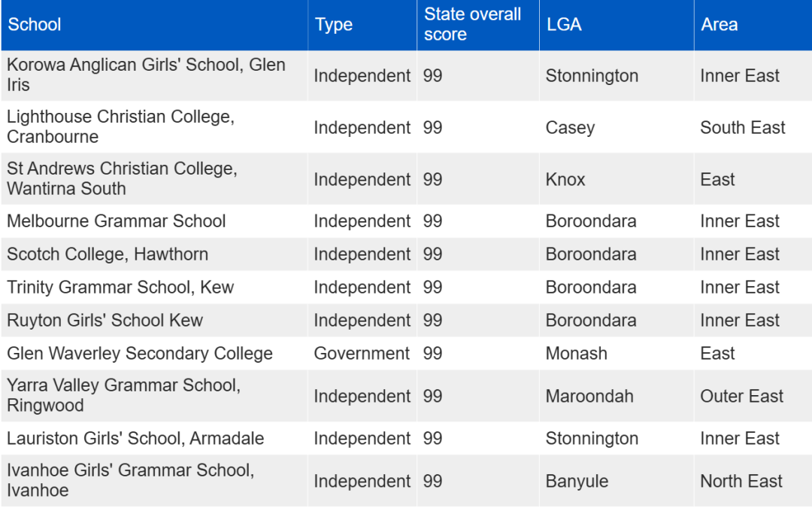Select St Andrews Christian College row

406,179
